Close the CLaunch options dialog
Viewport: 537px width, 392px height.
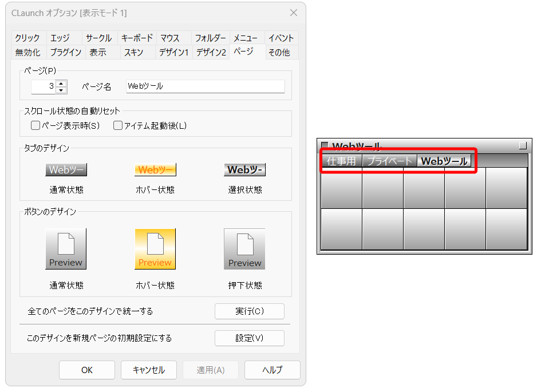293,13
